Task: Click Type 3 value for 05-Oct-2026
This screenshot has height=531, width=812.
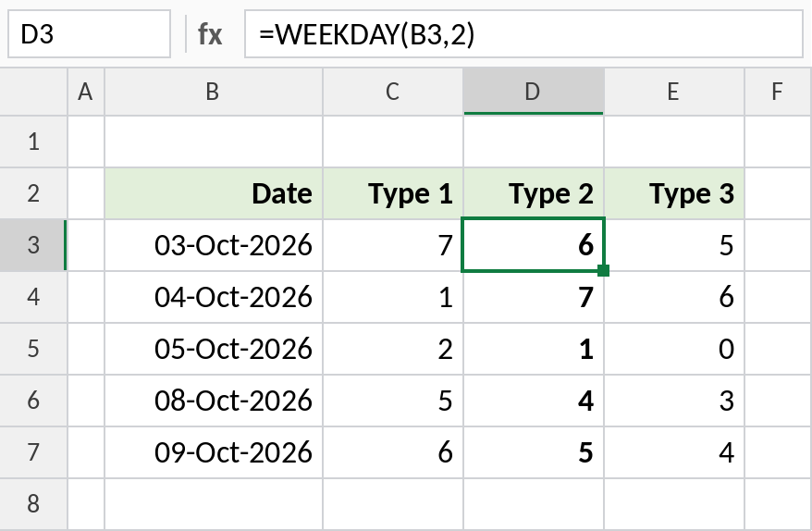Action: click(x=674, y=349)
